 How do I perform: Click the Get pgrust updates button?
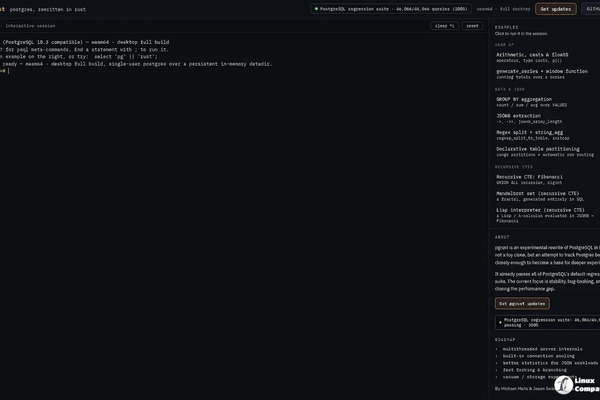click(522, 304)
